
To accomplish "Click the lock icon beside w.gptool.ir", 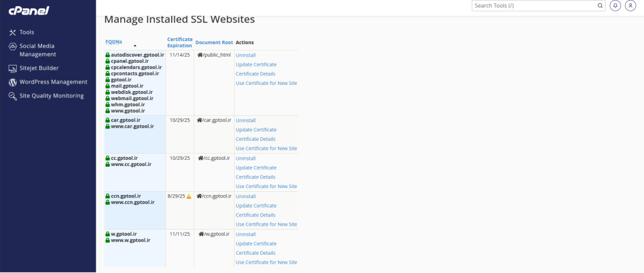I will [108, 234].
